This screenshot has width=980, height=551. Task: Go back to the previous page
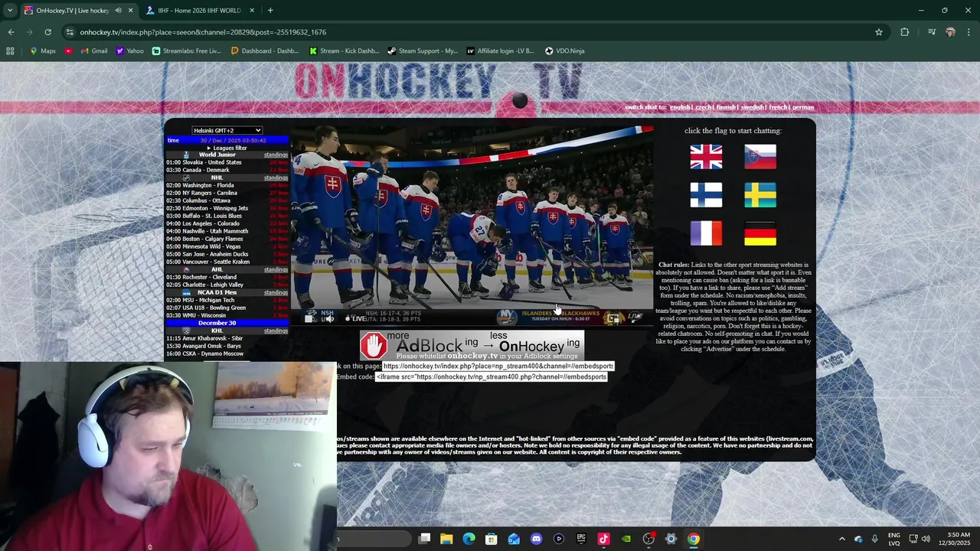point(11,32)
